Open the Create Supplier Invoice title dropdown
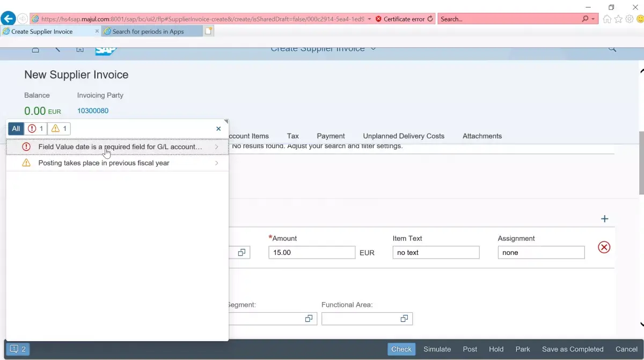The height and width of the screenshot is (360, 644). coord(374,49)
